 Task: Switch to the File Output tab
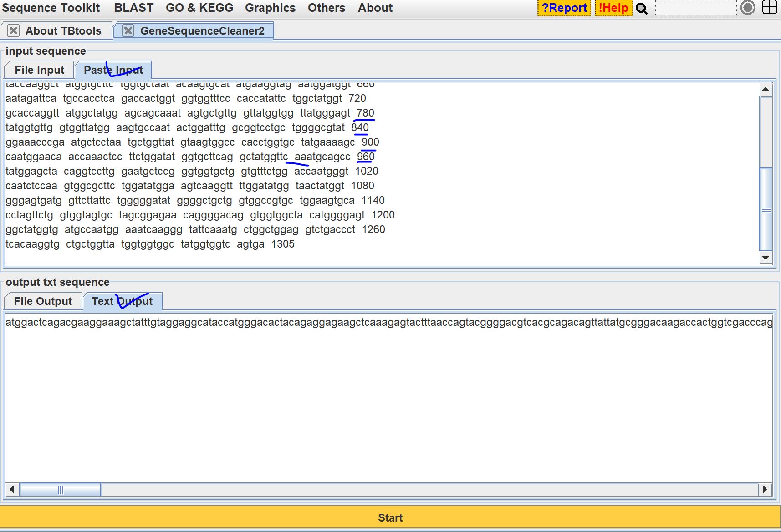pyautogui.click(x=43, y=301)
